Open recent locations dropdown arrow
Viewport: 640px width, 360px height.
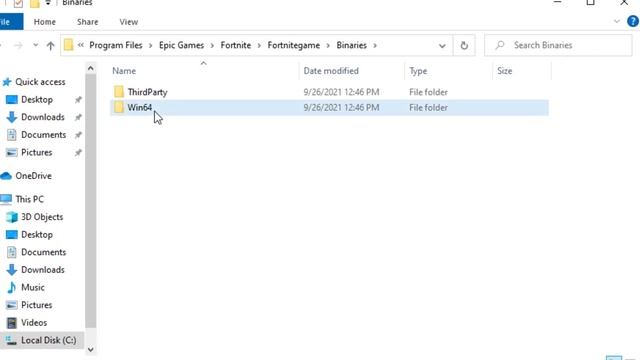[36, 45]
